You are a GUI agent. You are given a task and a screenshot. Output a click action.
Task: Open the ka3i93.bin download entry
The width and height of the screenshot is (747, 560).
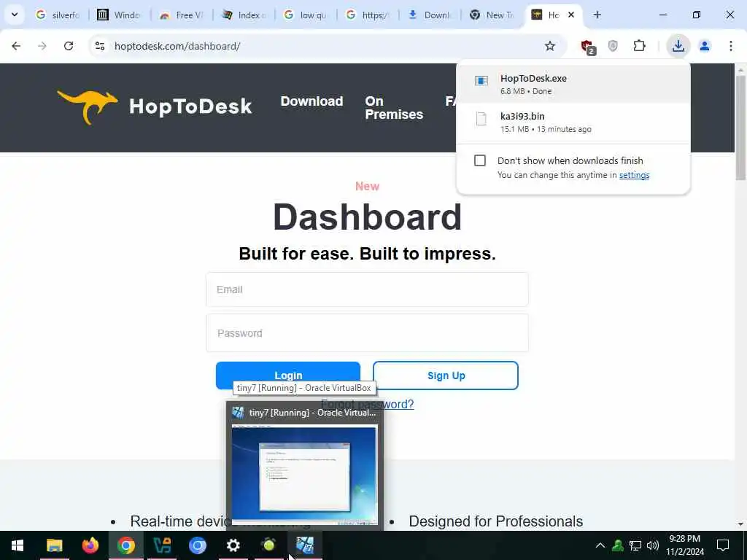point(573,122)
